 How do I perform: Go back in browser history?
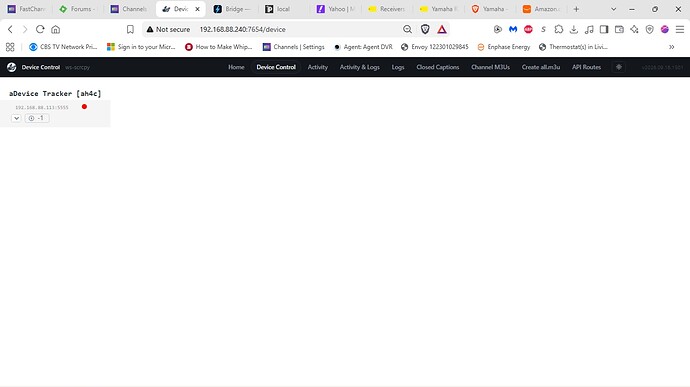(11, 29)
